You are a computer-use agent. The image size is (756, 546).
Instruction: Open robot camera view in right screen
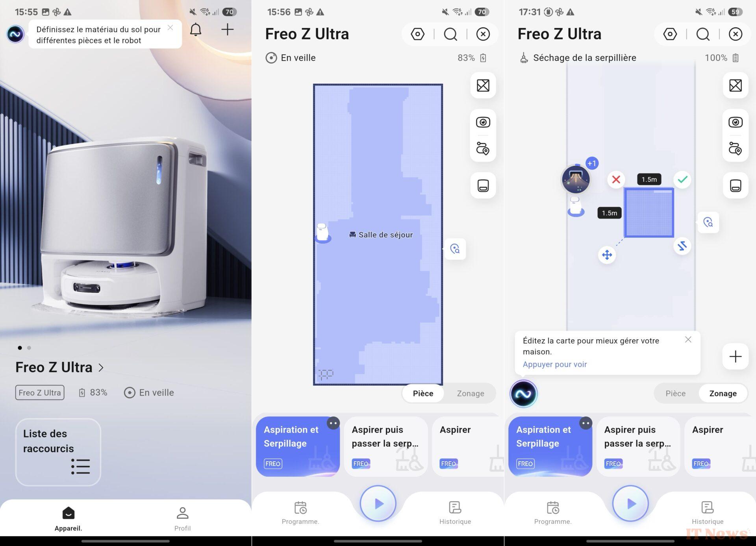tap(736, 122)
